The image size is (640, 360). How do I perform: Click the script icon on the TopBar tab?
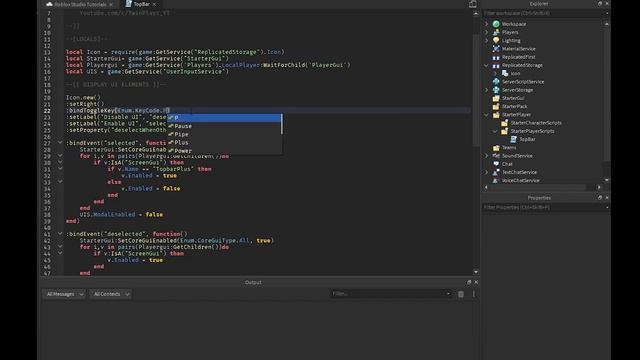[x=129, y=4]
